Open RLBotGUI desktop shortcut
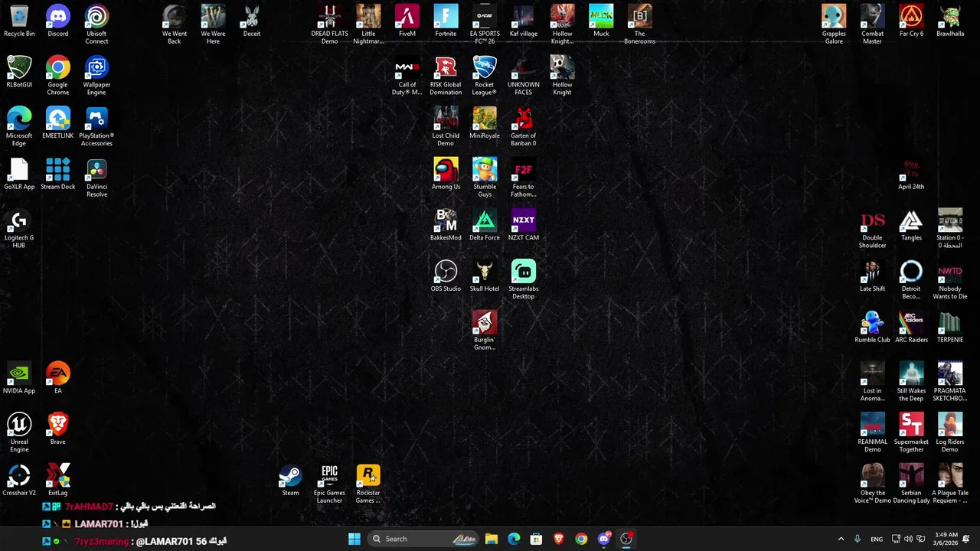The image size is (980, 551). 19,72
